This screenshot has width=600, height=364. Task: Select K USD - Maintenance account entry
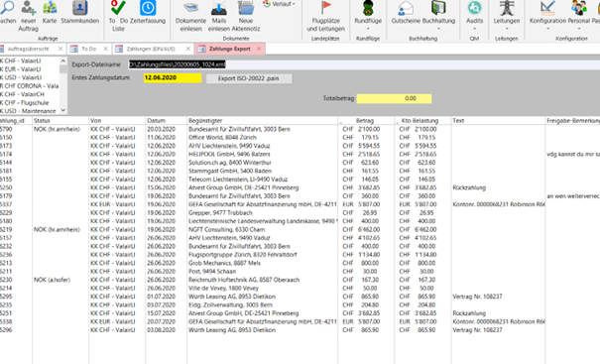click(x=29, y=111)
